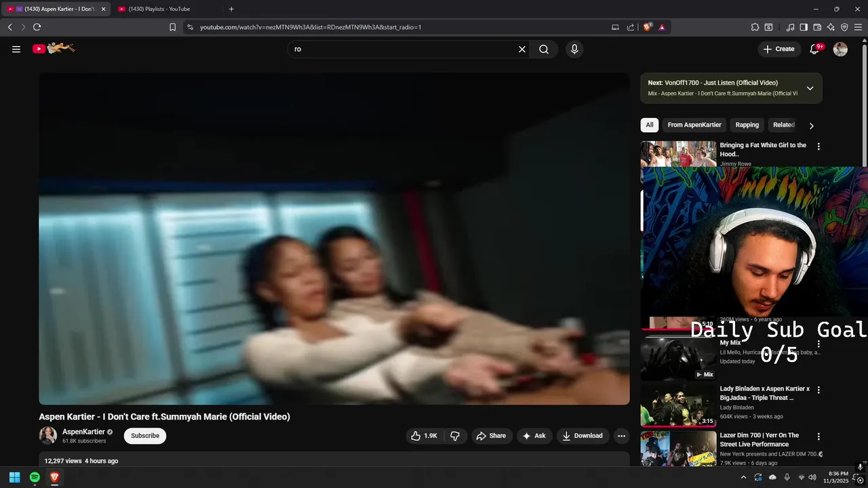Go to the YouTube home logo
Viewport: 868px width, 488px height.
click(54, 48)
